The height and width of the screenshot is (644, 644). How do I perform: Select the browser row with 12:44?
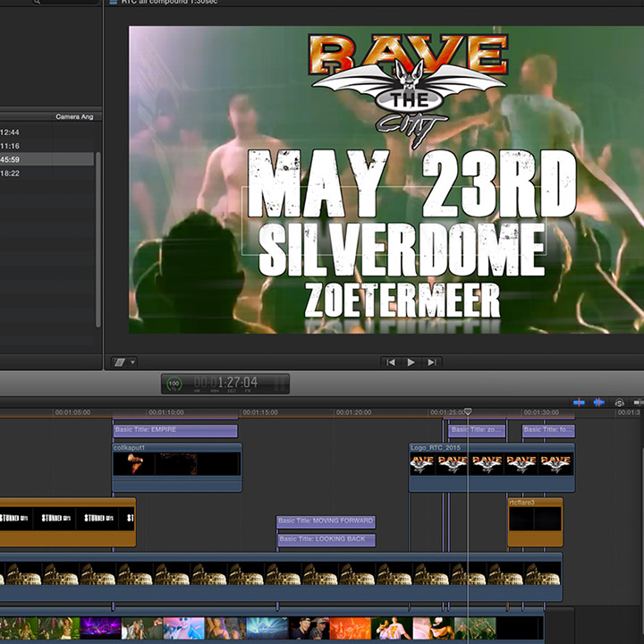[x=47, y=132]
